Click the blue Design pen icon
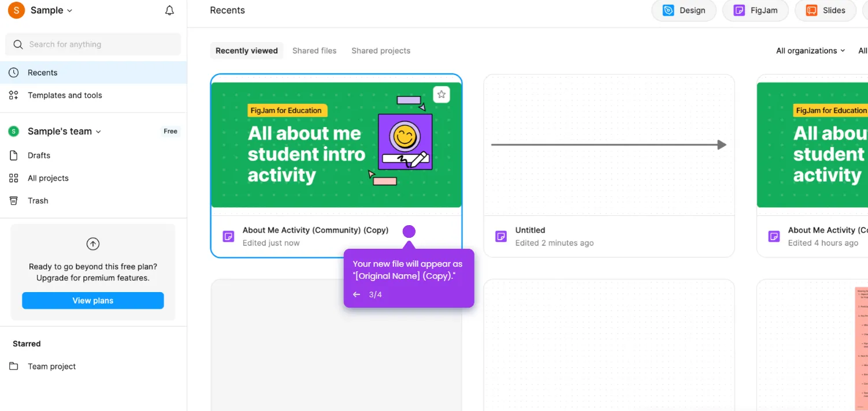Screen dimensions: 868x411 pos(668,10)
